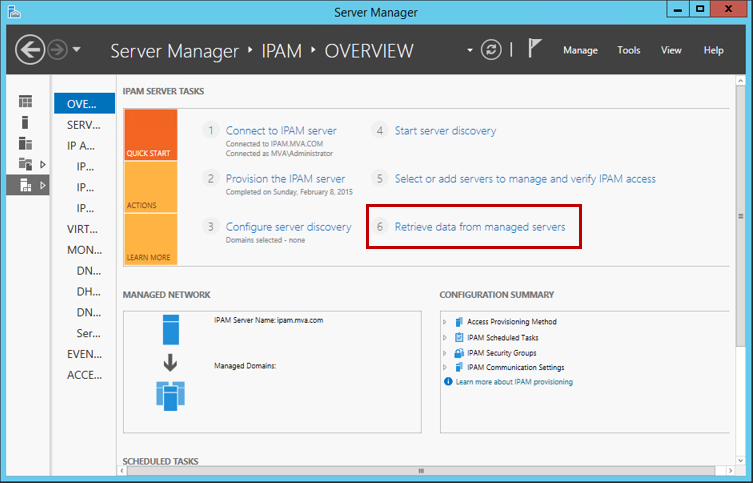753x483 pixels.
Task: Click the back navigation arrow
Action: pos(30,49)
